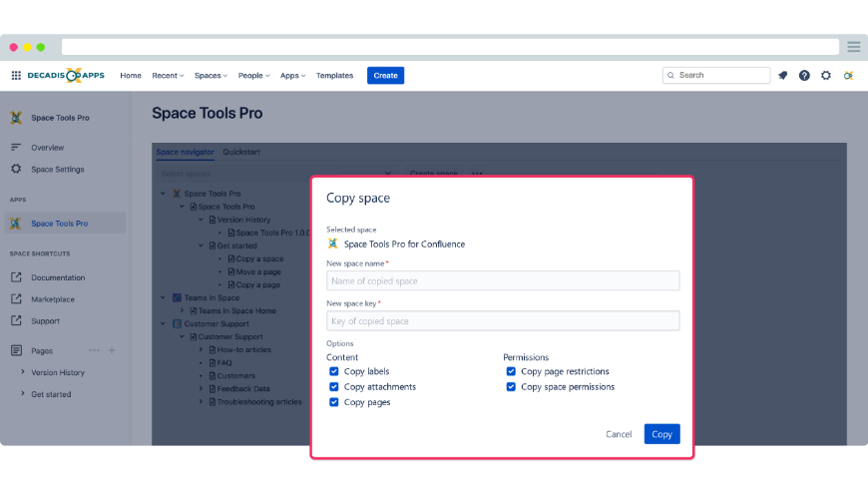Expand Get started in sidebar pages

point(23,394)
